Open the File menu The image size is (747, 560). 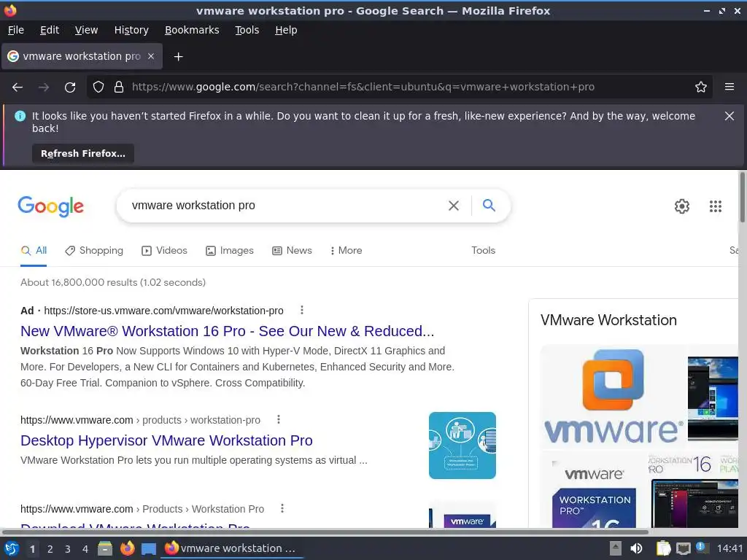(16, 30)
